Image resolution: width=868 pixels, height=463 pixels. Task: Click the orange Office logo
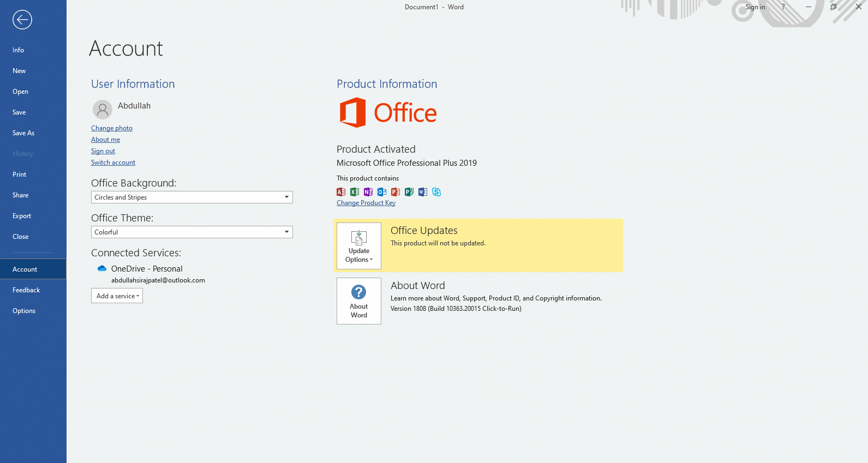point(388,113)
